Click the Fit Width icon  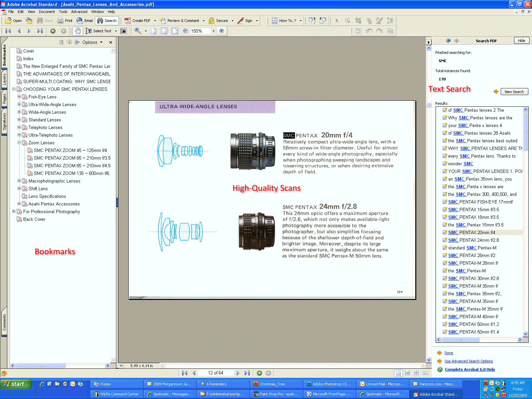[175, 31]
